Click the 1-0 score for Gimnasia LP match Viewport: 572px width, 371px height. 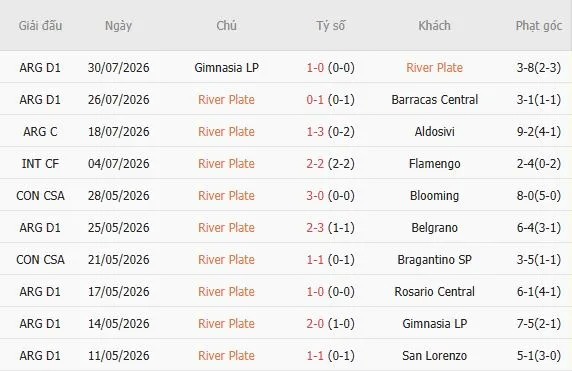point(315,67)
